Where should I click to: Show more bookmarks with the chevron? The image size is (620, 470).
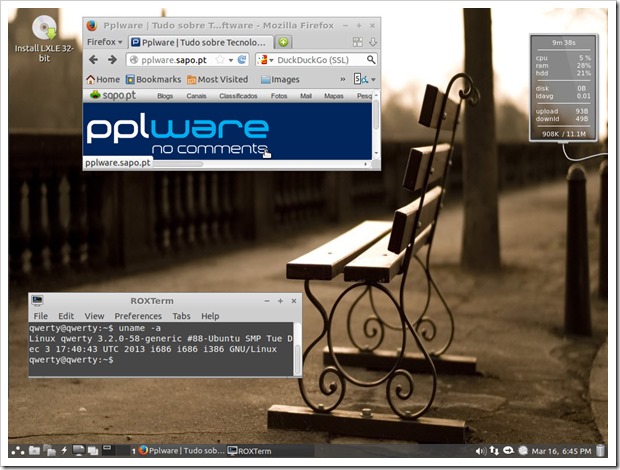click(x=342, y=79)
